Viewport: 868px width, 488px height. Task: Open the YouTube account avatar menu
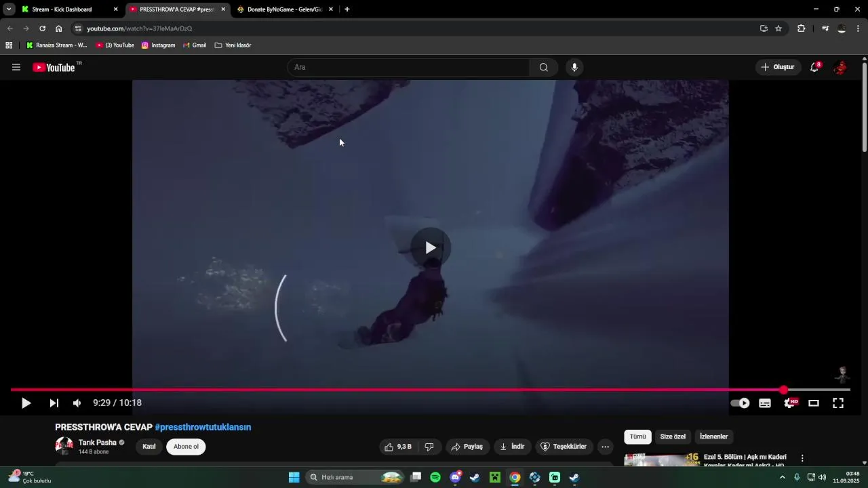coord(840,67)
